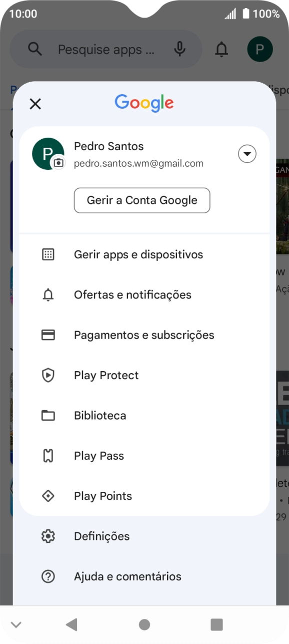
Task: Tap the Play Pass ticket icon
Action: (x=48, y=455)
